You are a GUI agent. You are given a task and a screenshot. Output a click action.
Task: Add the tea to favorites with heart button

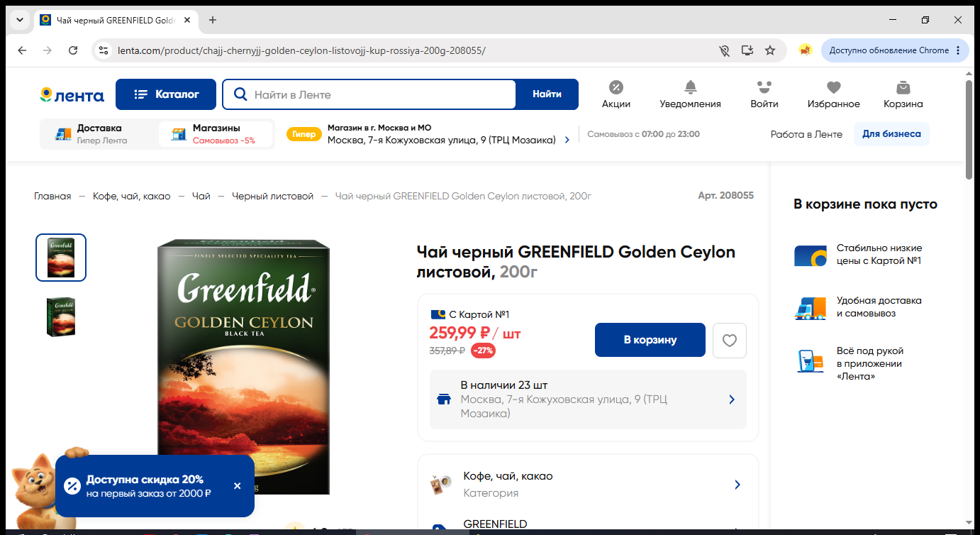pyautogui.click(x=730, y=340)
